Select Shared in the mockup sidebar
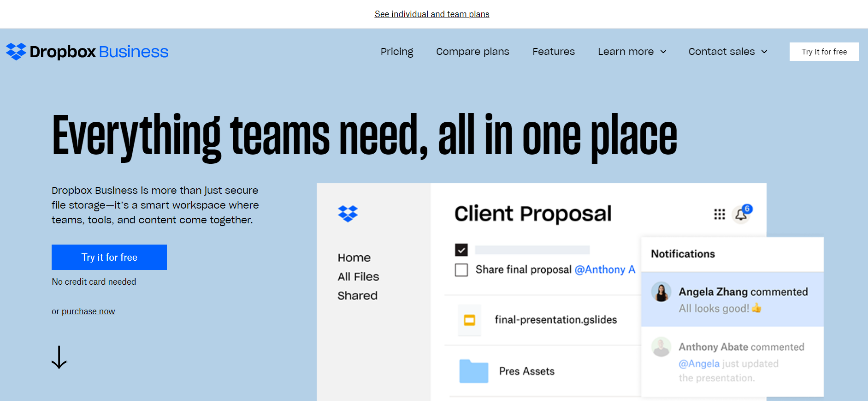This screenshot has width=868, height=401. pyautogui.click(x=357, y=295)
